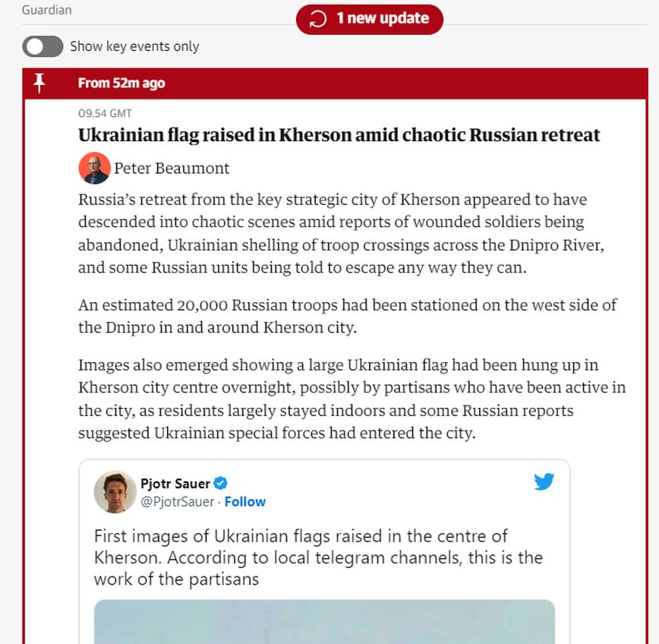Open the tweet's attached image
659x644 pixels.
coord(324,621)
